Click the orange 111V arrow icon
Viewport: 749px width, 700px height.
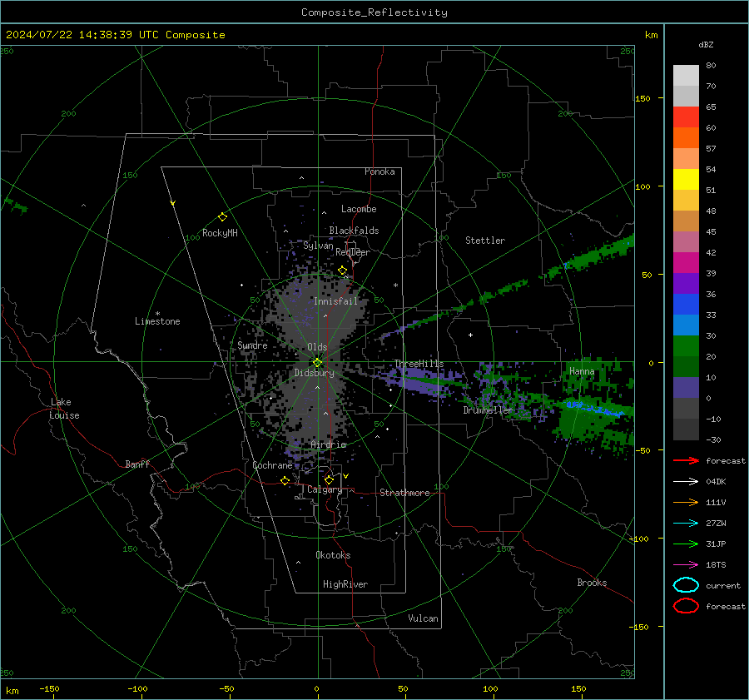686,502
